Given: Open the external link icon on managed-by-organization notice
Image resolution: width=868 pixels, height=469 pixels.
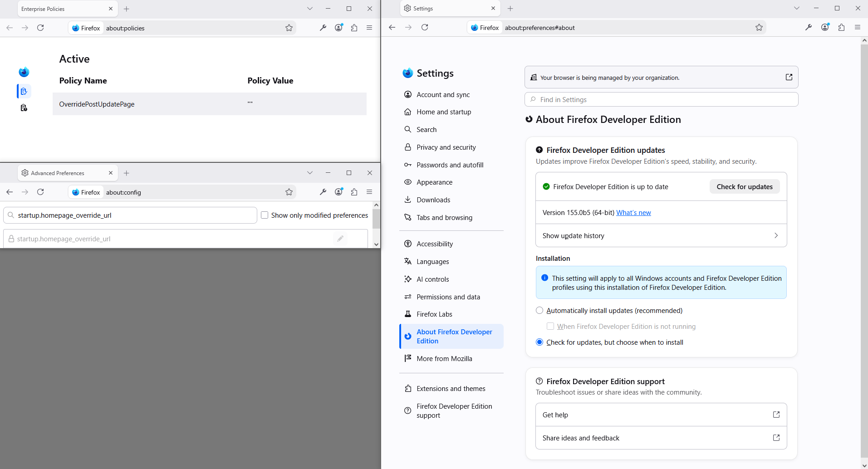Looking at the screenshot, I should coord(789,77).
